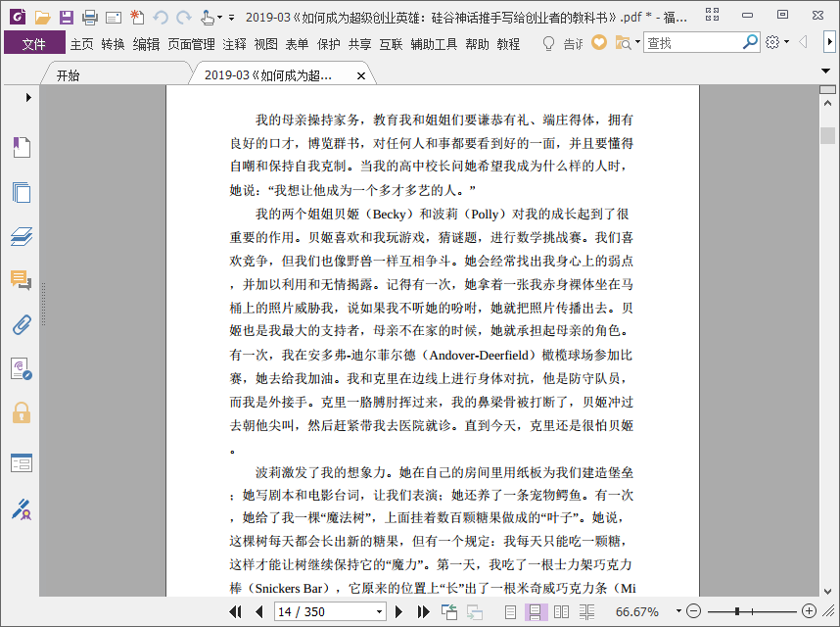This screenshot has height=627, width=840.
Task: Expand the ribbon overflow arrow on right
Action: (830, 42)
